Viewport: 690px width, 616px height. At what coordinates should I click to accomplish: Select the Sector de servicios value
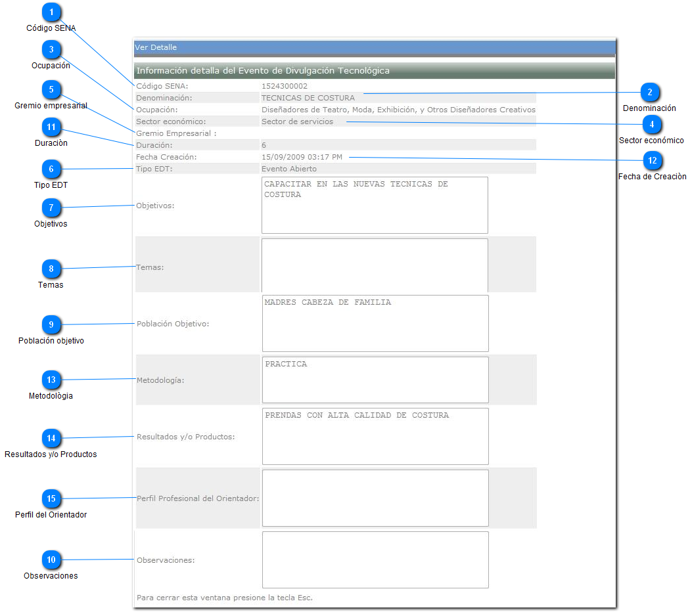pos(297,121)
